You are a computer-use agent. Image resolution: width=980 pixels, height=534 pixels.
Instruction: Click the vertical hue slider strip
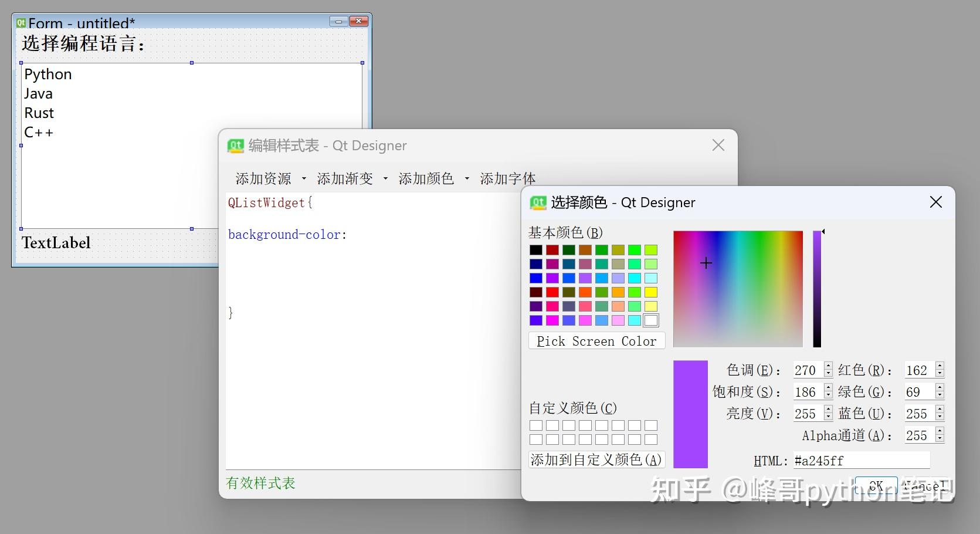[x=818, y=288]
